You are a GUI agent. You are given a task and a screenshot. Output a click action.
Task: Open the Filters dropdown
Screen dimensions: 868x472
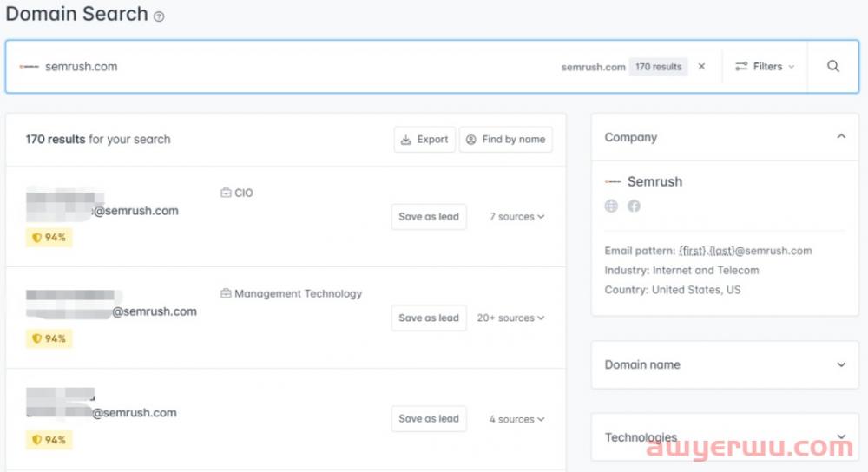(x=764, y=67)
